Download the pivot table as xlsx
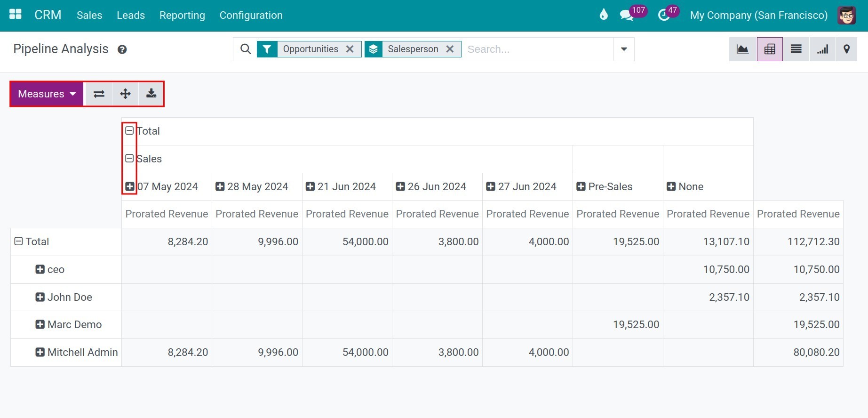Image resolution: width=868 pixels, height=418 pixels. (151, 94)
